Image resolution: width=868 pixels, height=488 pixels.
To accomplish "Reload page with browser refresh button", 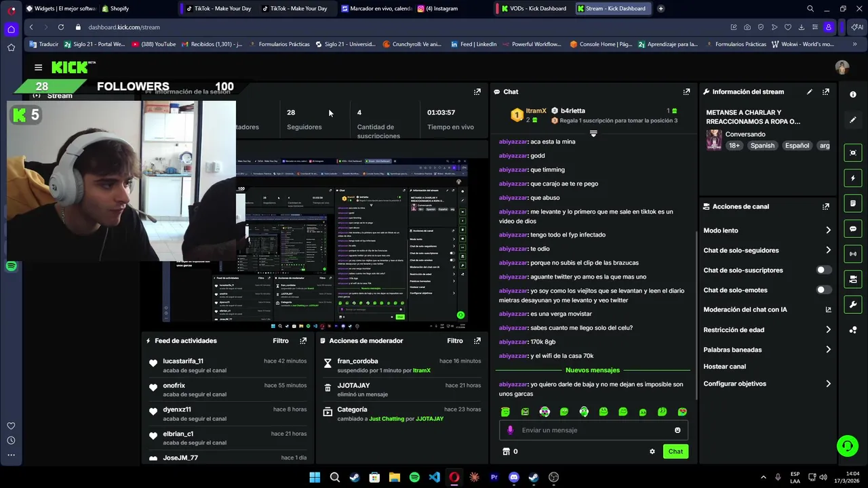I will (61, 27).
